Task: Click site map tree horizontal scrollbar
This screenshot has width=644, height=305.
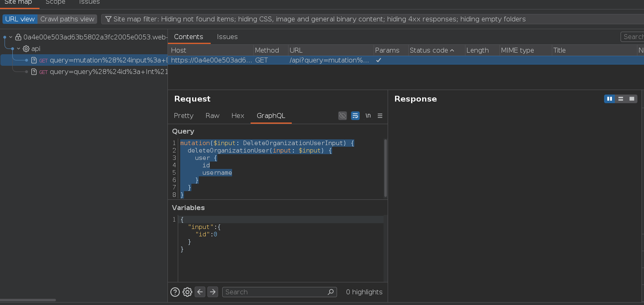Action: (28, 300)
